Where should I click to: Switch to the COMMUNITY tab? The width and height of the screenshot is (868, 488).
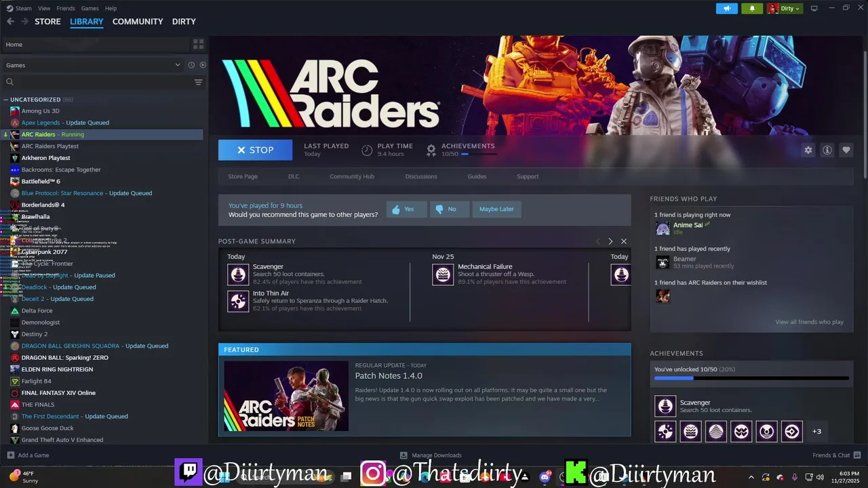click(138, 22)
